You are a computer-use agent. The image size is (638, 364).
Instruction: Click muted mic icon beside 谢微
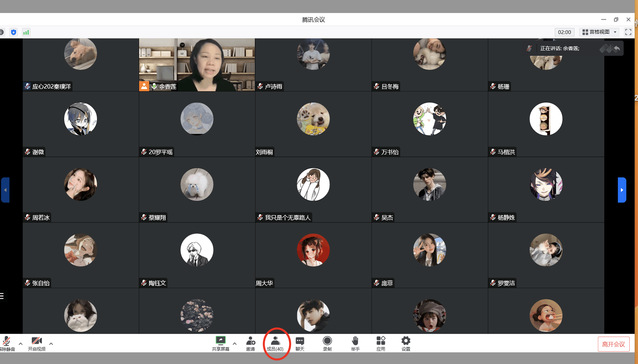(28, 152)
